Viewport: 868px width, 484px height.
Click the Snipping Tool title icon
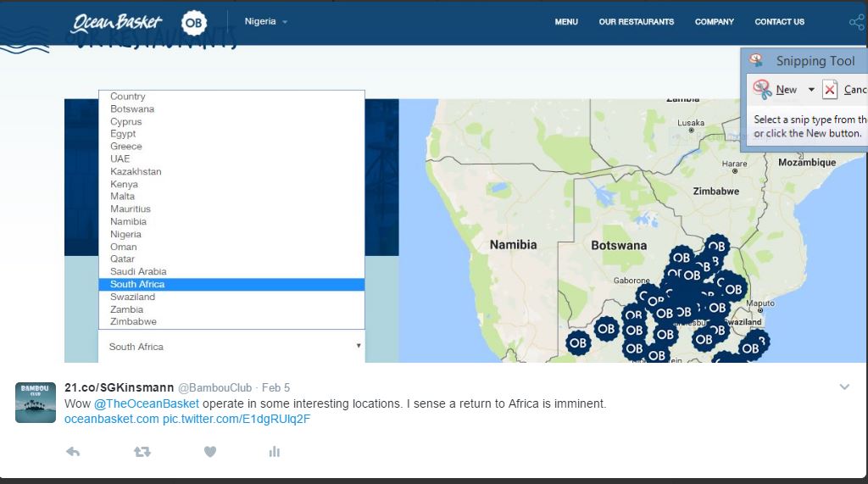click(x=756, y=60)
